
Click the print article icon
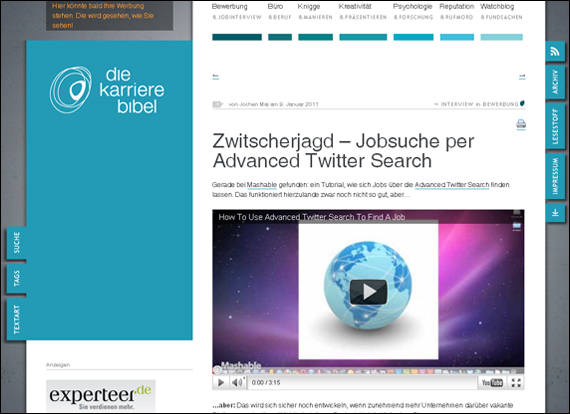pos(521,124)
